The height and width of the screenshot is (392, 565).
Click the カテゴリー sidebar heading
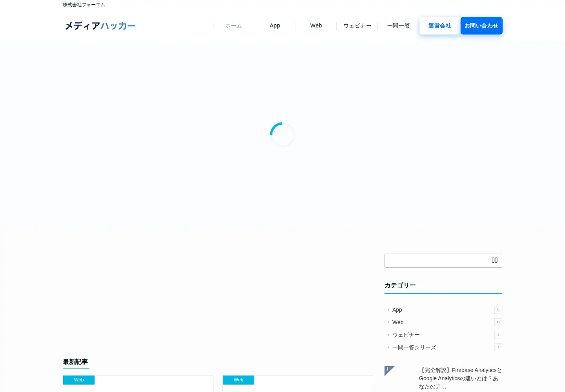click(400, 285)
